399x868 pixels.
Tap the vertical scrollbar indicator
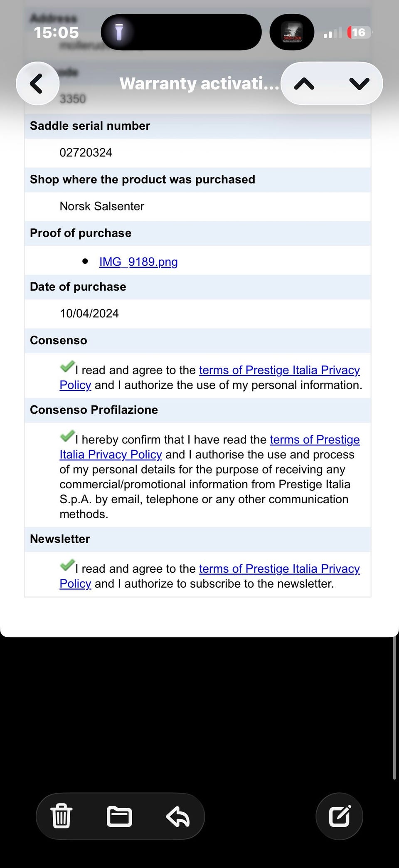point(394,708)
